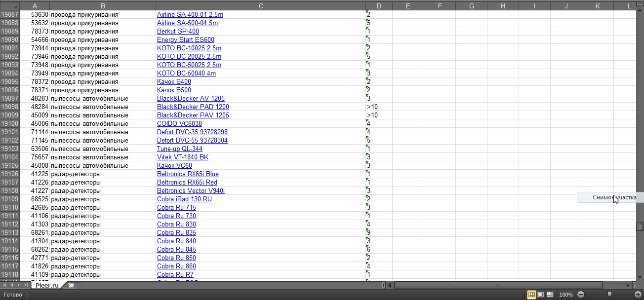Select quantity 9 cell in row 19113
Screen dimensions: 644x300
tap(379, 233)
